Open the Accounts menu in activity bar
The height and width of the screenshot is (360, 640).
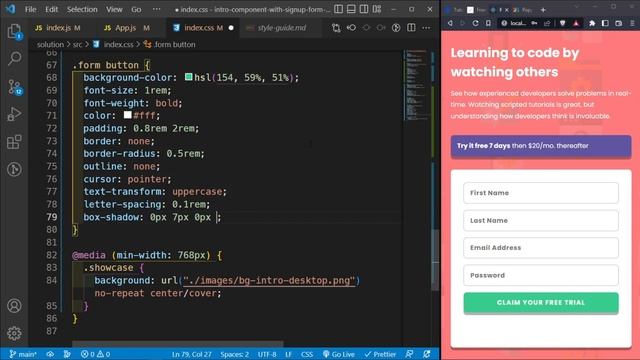click(x=14, y=306)
